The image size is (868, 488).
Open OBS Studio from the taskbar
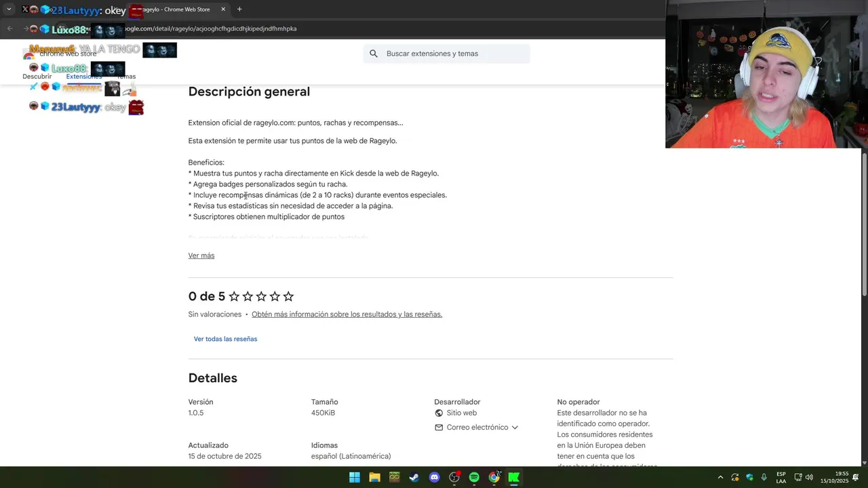[x=454, y=477]
